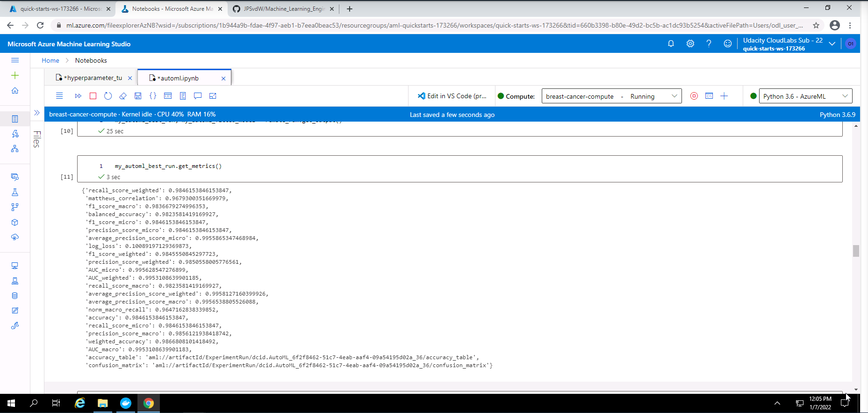Open Chrome from the taskbar
This screenshot has width=868, height=413.
(149, 403)
